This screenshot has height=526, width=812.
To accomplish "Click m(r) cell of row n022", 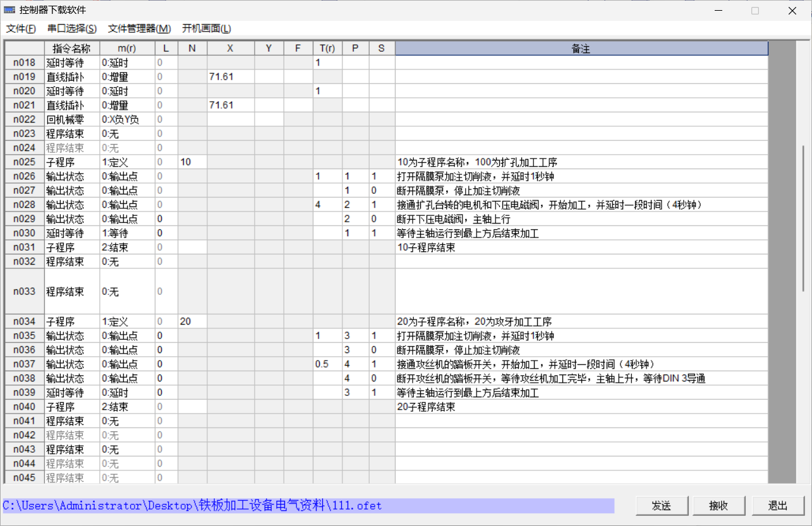I will click(x=127, y=119).
